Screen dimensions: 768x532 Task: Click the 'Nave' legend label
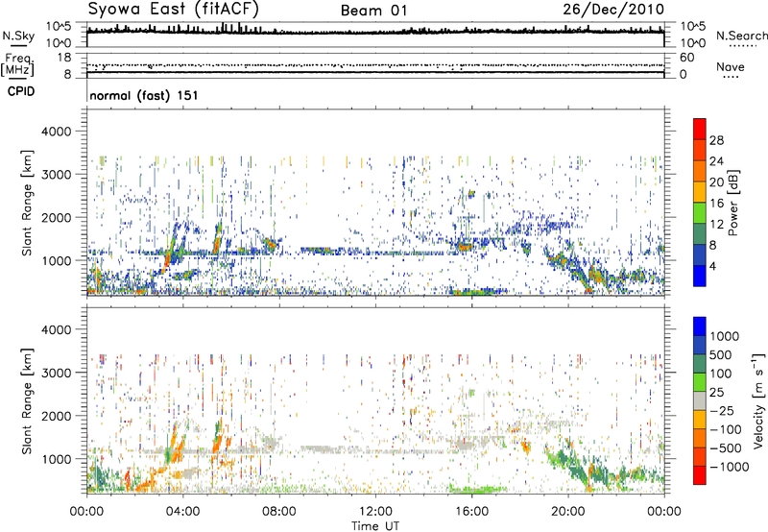731,66
